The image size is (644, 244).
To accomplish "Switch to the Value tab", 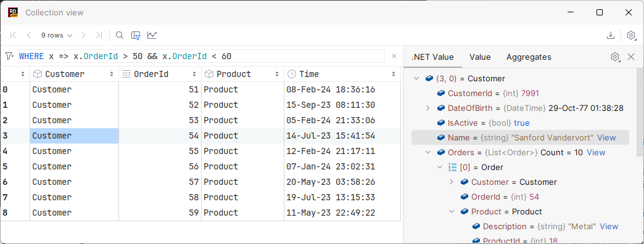I will click(480, 57).
